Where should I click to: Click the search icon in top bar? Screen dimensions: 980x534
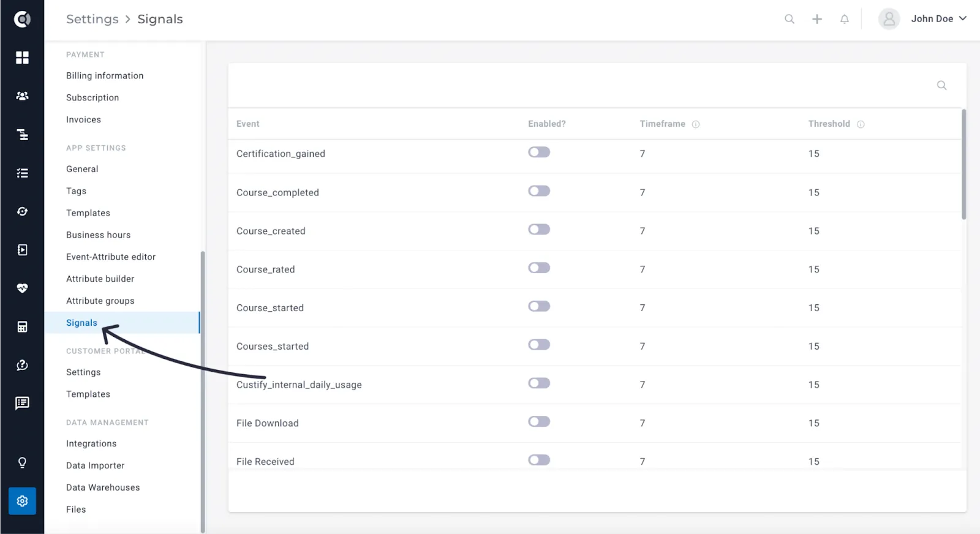[x=790, y=19]
